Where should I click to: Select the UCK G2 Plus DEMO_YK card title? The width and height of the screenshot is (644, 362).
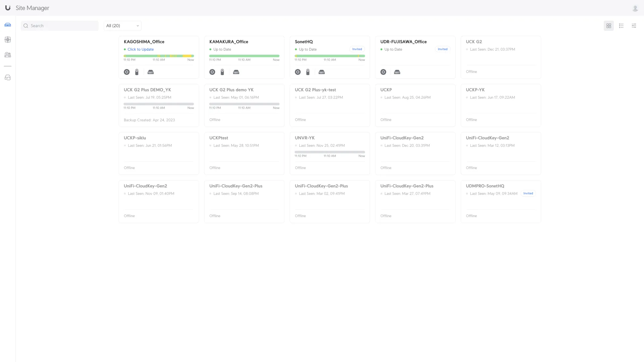147,90
